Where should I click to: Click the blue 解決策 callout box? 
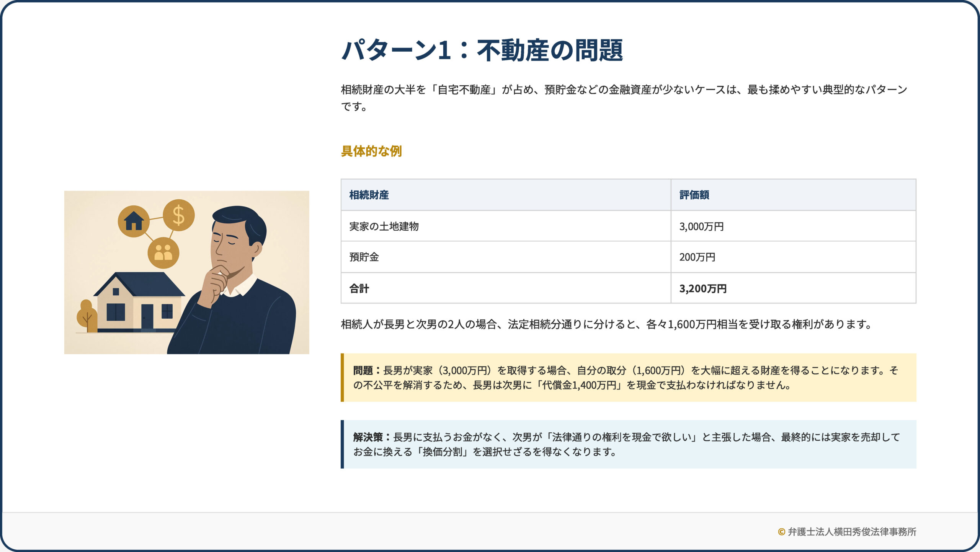pyautogui.click(x=628, y=444)
